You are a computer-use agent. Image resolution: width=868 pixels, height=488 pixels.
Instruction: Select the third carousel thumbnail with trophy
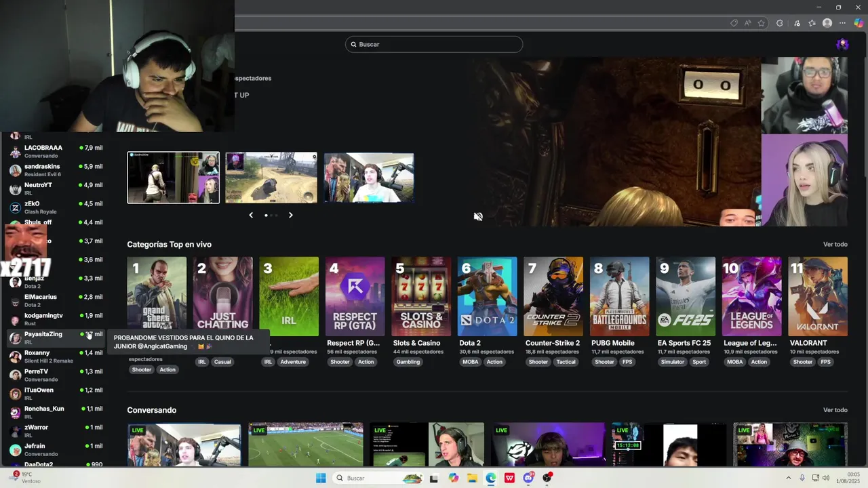[369, 178]
